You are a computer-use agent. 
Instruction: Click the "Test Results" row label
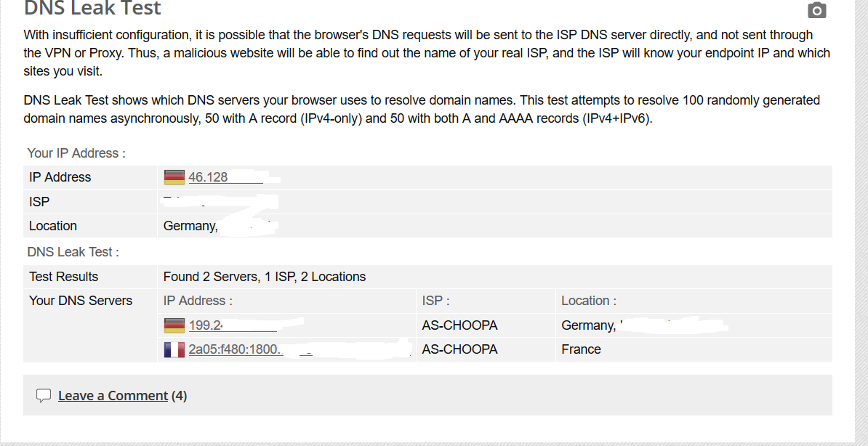(63, 277)
